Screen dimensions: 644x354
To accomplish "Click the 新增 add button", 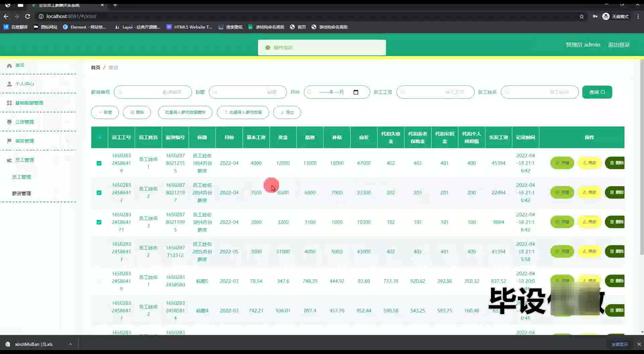I will tap(105, 112).
